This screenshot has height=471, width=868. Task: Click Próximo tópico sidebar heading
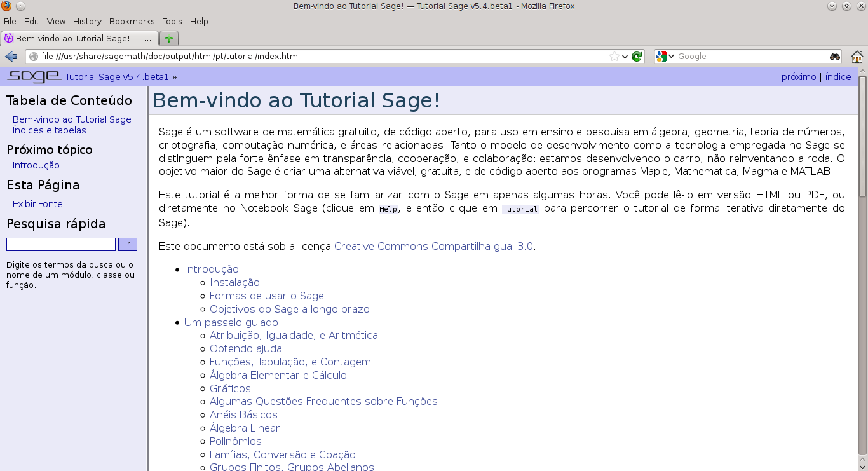click(50, 150)
